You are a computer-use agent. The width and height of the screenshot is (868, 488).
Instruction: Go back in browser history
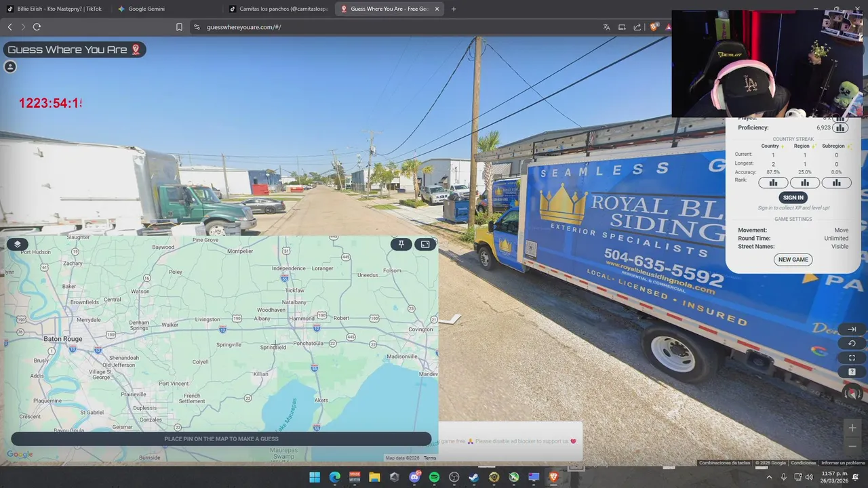tap(9, 27)
